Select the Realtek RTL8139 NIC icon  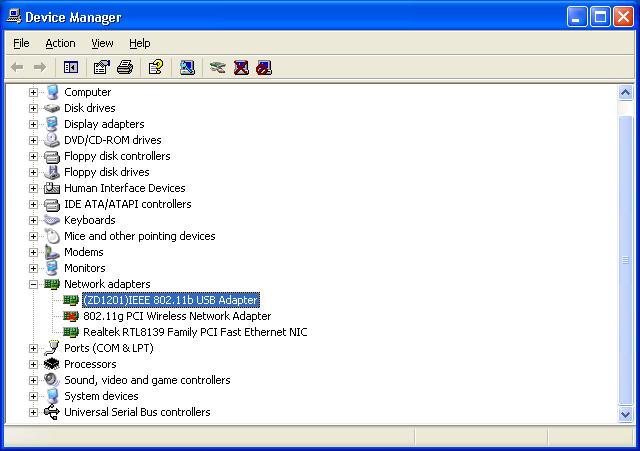pyautogui.click(x=71, y=332)
